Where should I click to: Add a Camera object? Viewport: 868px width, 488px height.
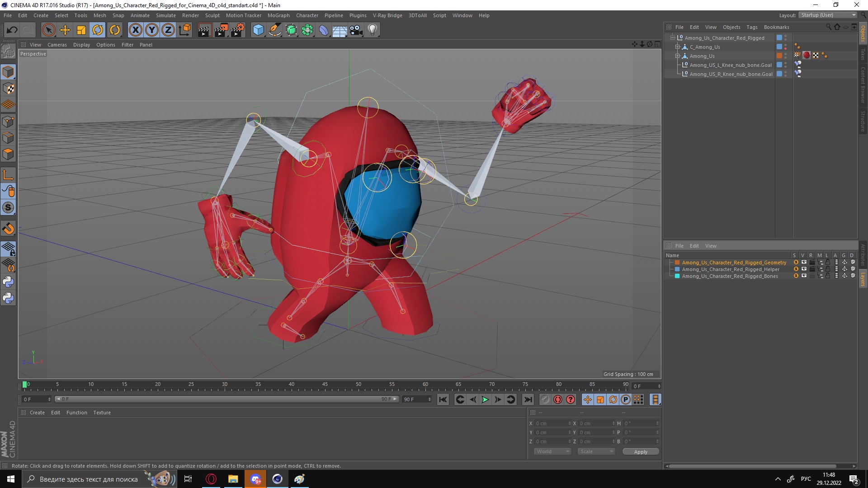click(356, 30)
